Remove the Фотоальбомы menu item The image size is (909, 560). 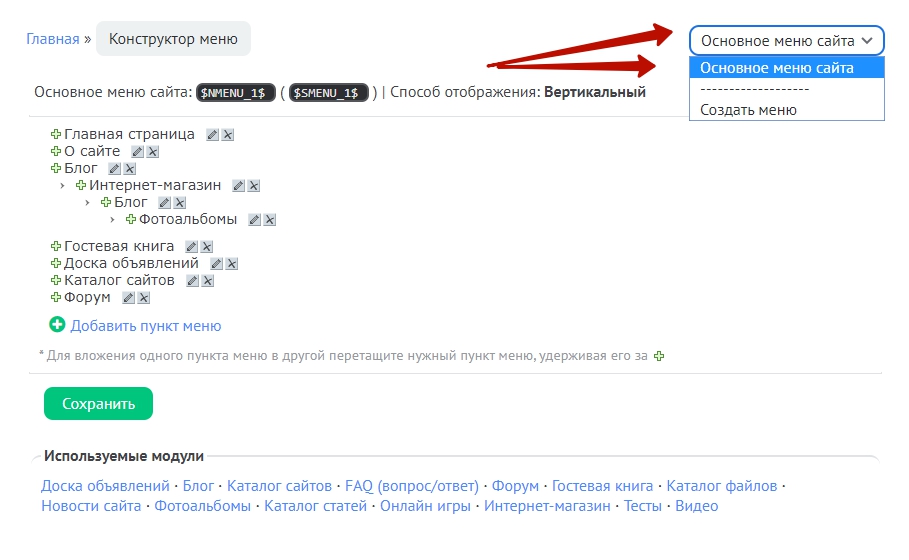pos(270,220)
